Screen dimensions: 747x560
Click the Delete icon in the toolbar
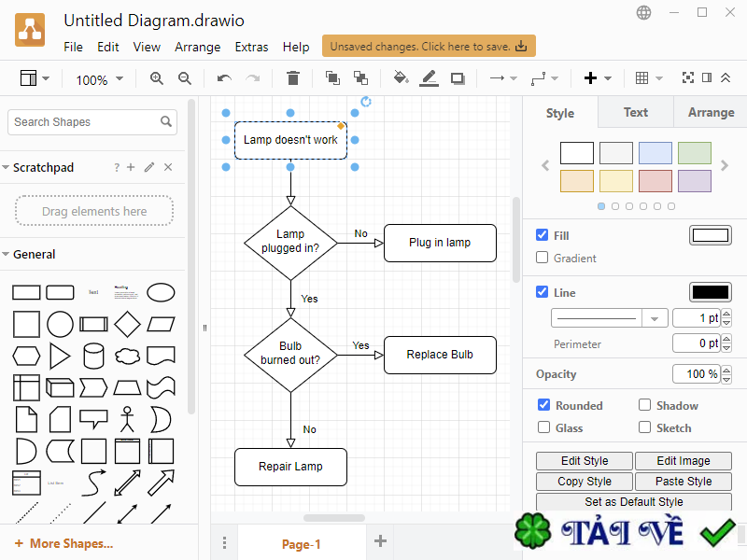pyautogui.click(x=292, y=78)
